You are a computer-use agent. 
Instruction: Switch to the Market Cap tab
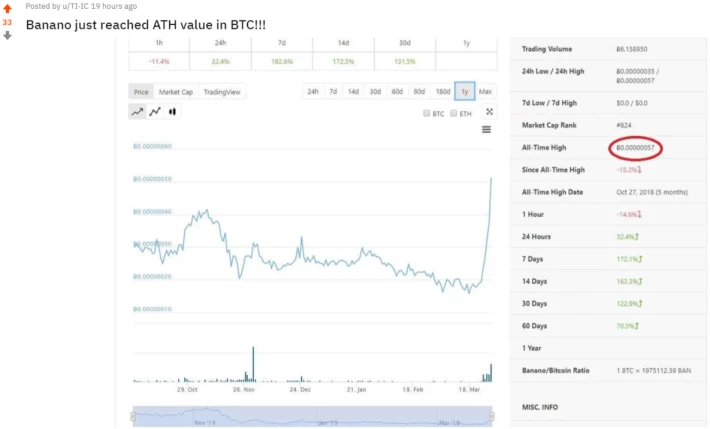coord(176,92)
